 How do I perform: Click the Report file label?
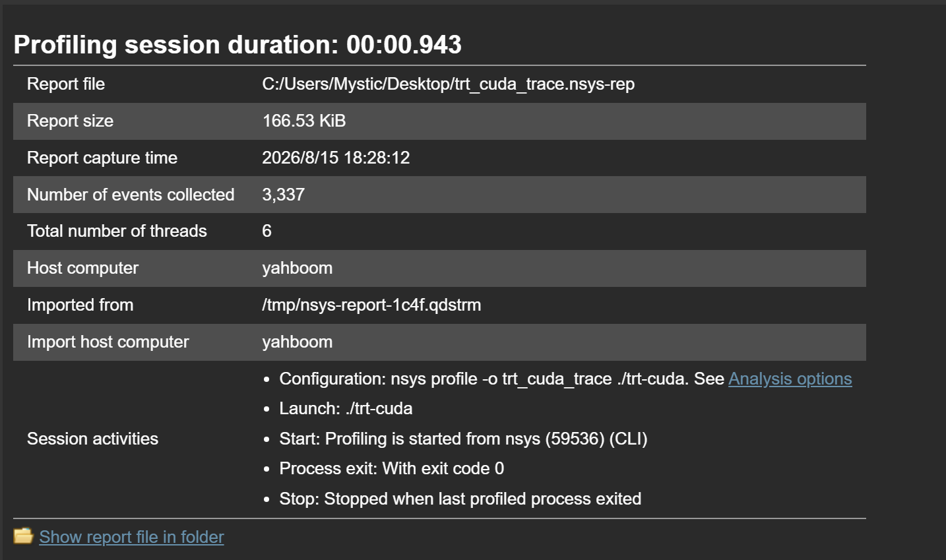point(66,84)
